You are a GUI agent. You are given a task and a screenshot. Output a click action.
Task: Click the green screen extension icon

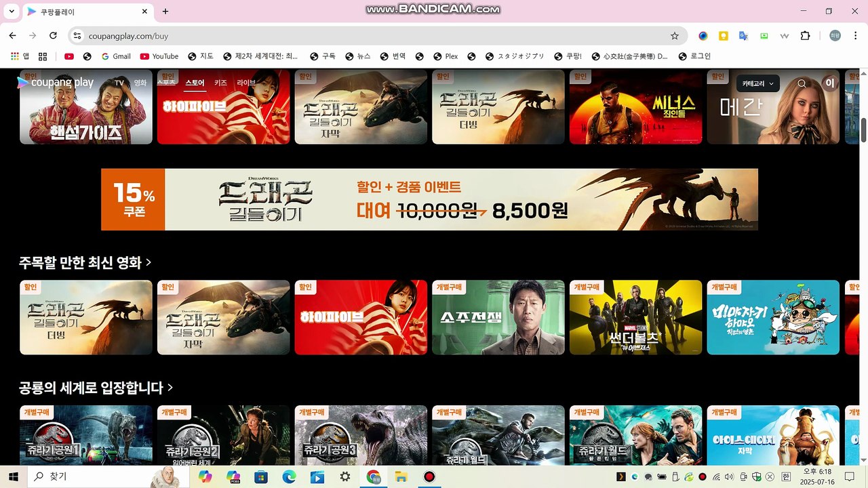click(764, 36)
